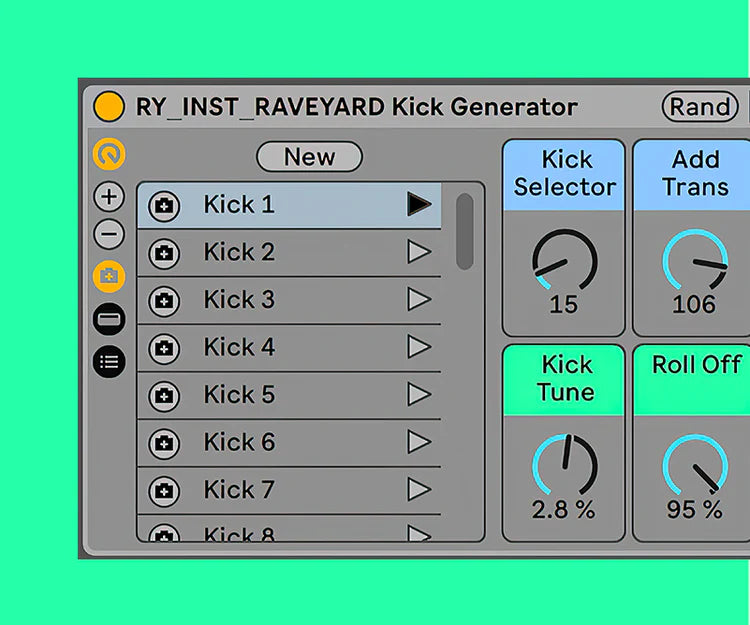Click the Kick Selector macro label

(x=565, y=173)
